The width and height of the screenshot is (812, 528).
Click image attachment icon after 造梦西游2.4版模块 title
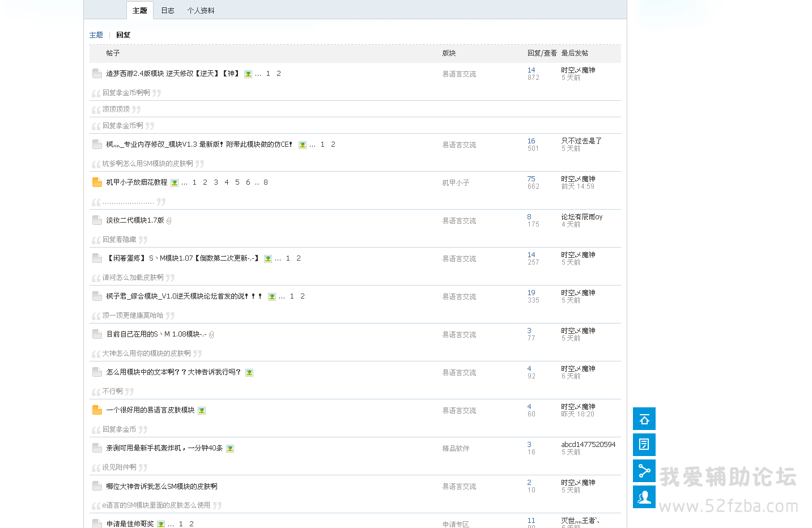[248, 74]
